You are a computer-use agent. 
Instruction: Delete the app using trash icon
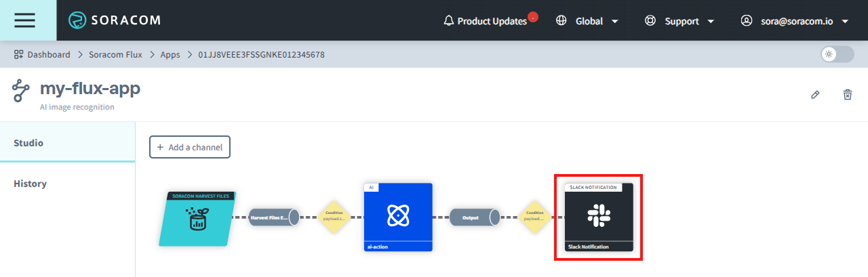click(x=847, y=95)
